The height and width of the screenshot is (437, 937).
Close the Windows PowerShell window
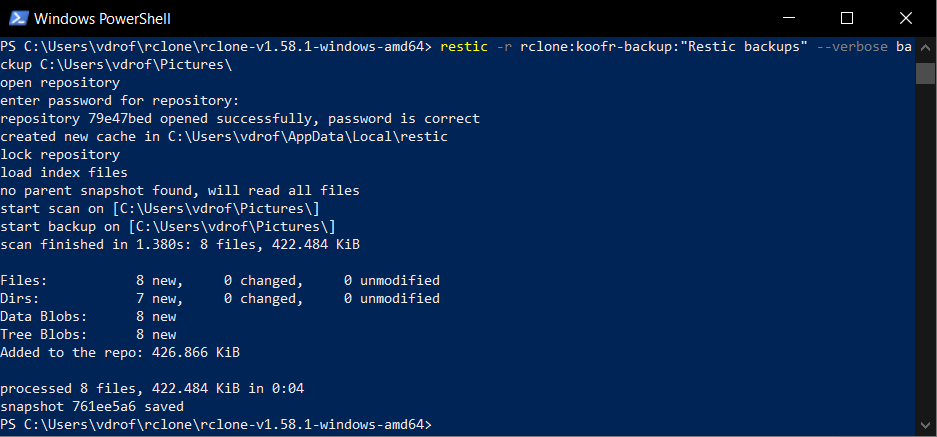click(x=906, y=19)
